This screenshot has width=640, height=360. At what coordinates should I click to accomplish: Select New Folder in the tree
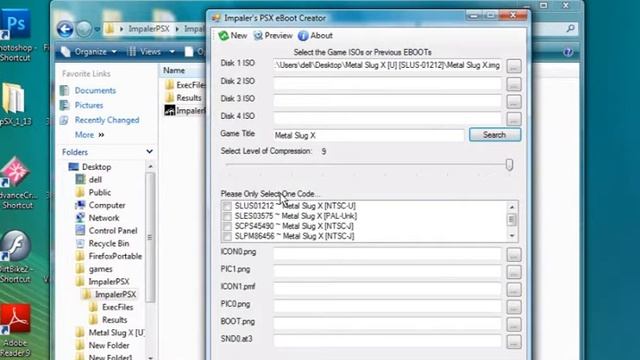click(x=109, y=345)
